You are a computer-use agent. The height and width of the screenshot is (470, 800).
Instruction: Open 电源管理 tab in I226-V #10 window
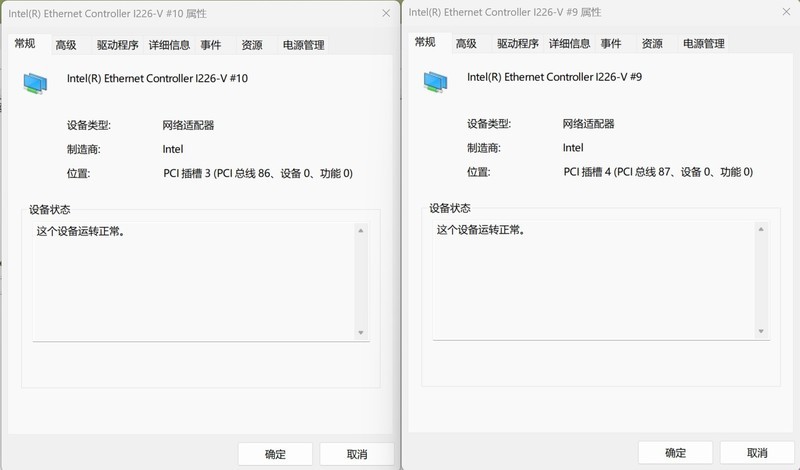[x=304, y=45]
